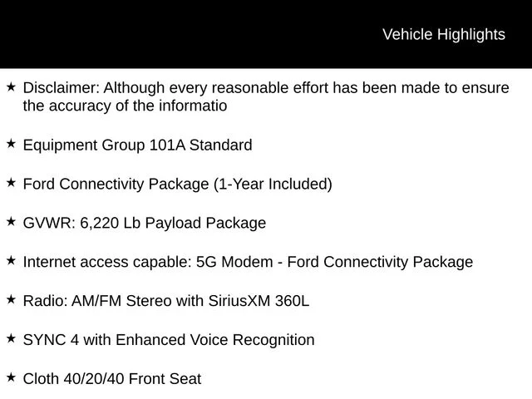The image size is (532, 399).
Task: Click the star beside Cloth 40/20/40 Front Seat
Action: click(11, 377)
